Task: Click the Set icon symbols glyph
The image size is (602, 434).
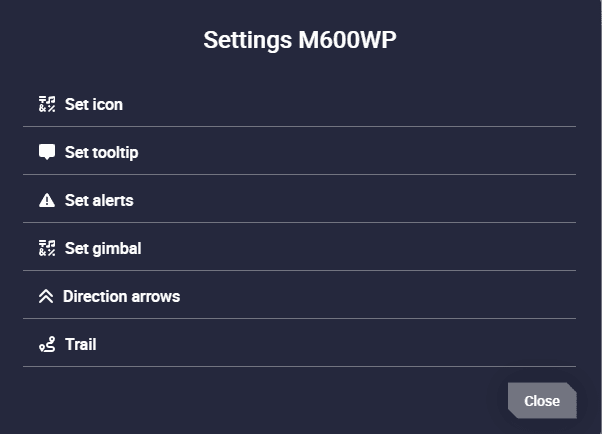Action: pyautogui.click(x=47, y=104)
